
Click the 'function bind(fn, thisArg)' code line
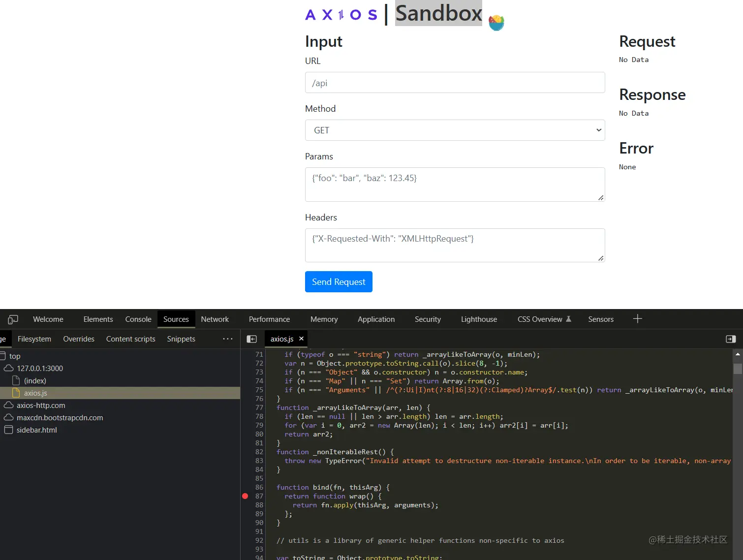[333, 487]
